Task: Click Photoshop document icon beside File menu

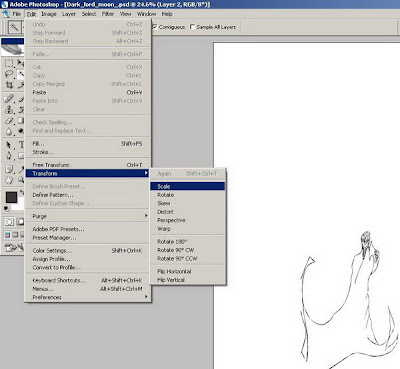Action: [x=6, y=14]
